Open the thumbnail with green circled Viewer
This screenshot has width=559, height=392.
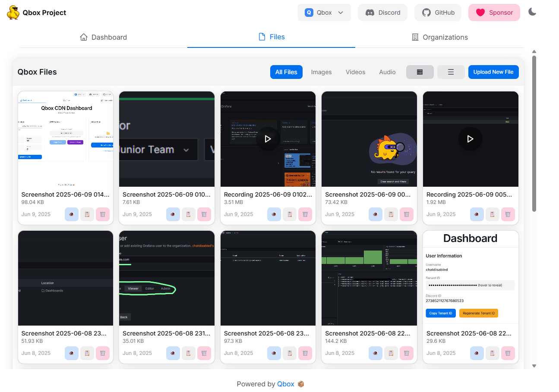pos(167,278)
